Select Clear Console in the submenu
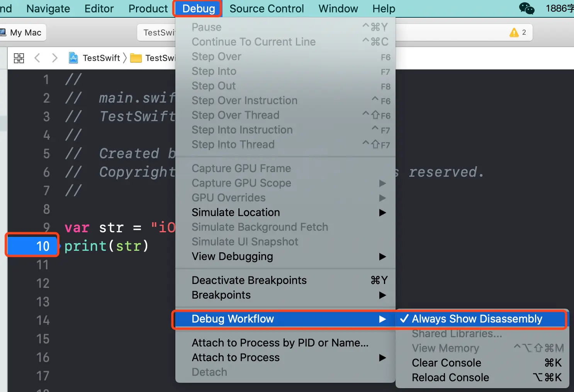The width and height of the screenshot is (574, 392). tap(482, 363)
